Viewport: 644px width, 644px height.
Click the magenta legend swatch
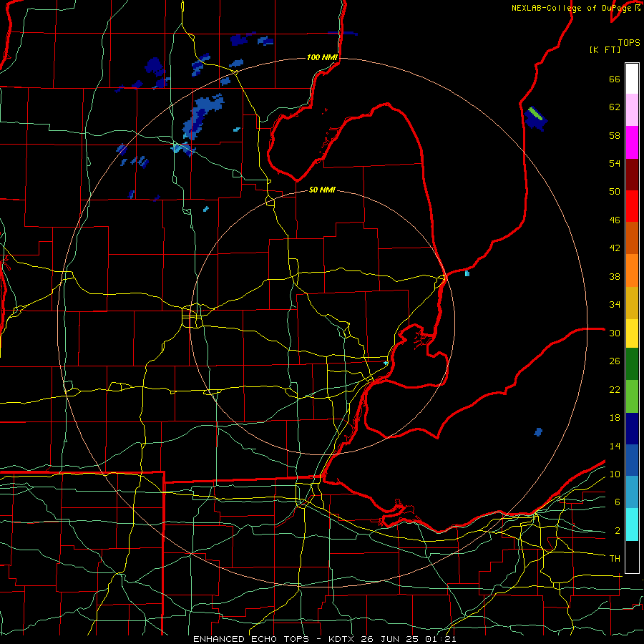coord(632,142)
